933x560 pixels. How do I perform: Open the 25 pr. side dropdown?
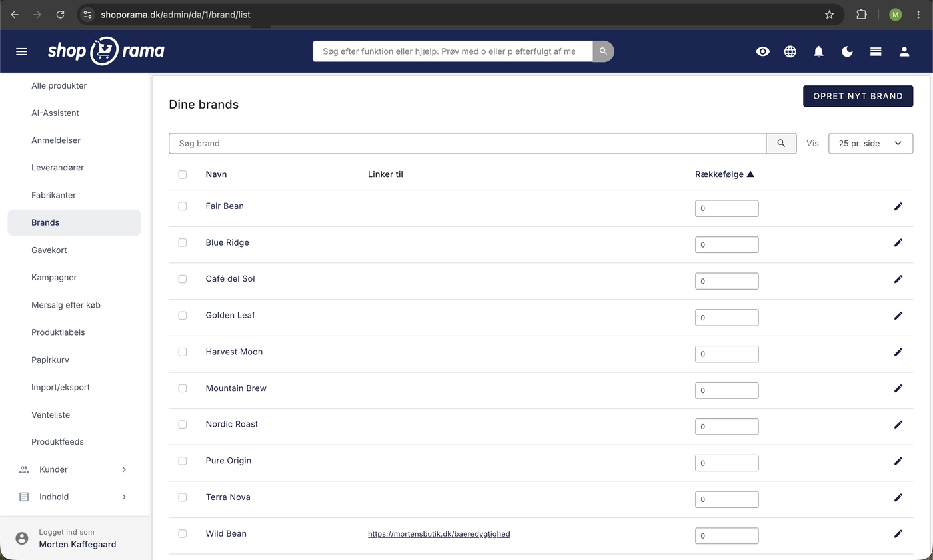pyautogui.click(x=870, y=143)
